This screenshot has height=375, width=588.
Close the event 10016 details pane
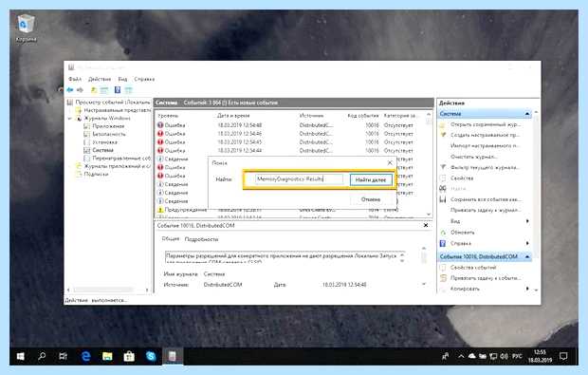[x=426, y=225]
